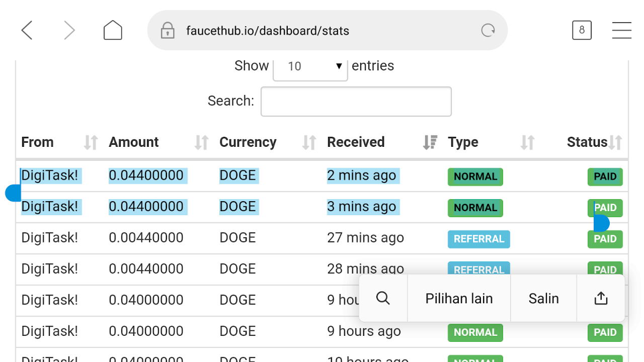Tap the Type column header
This screenshot has width=644, height=362.
(463, 142)
